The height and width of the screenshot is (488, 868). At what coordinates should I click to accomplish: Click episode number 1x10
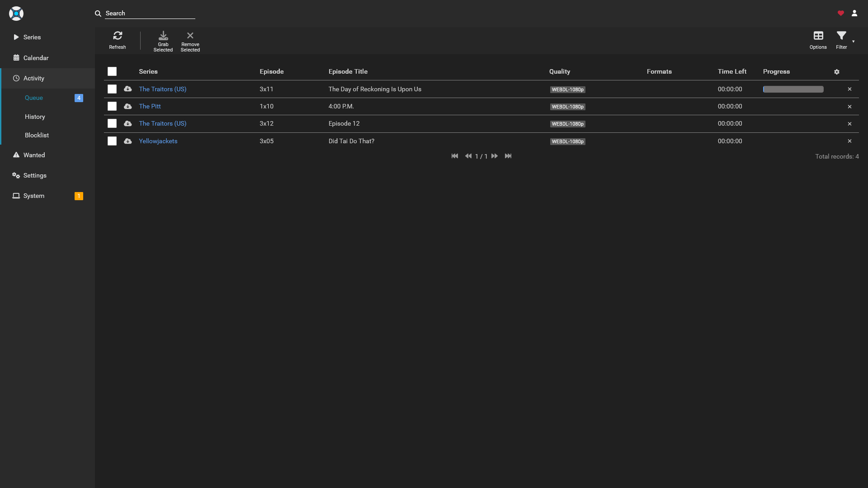(x=267, y=106)
